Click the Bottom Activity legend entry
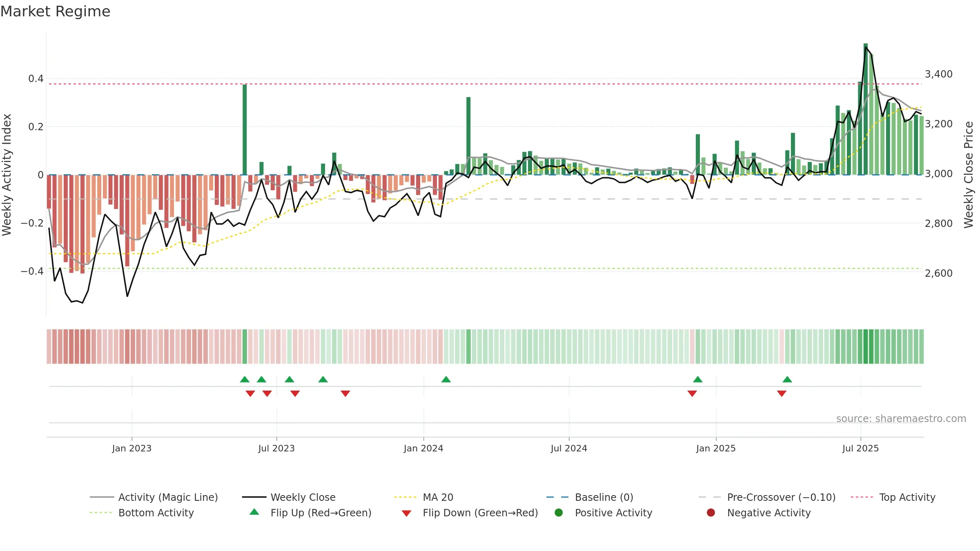Image resolution: width=980 pixels, height=551 pixels. tap(142, 513)
